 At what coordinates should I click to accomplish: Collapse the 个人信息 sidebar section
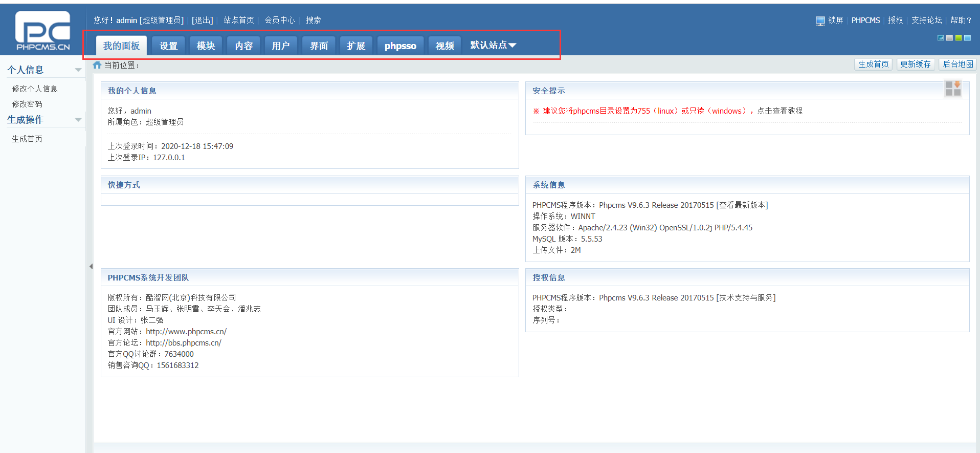coord(78,70)
